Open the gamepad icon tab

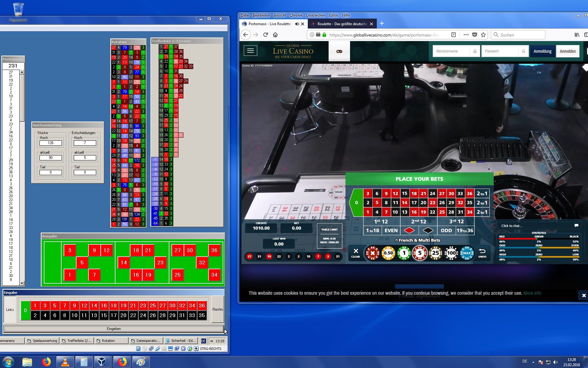pos(339,51)
